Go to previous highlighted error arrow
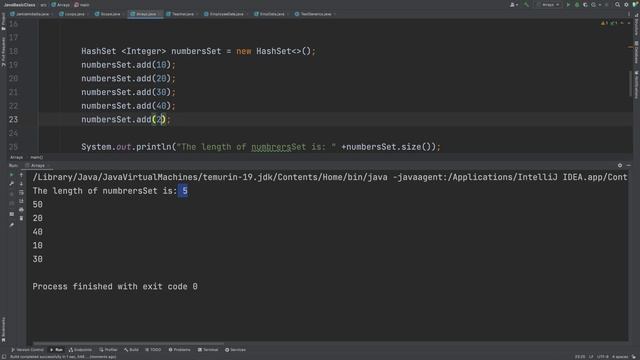 click(x=622, y=23)
